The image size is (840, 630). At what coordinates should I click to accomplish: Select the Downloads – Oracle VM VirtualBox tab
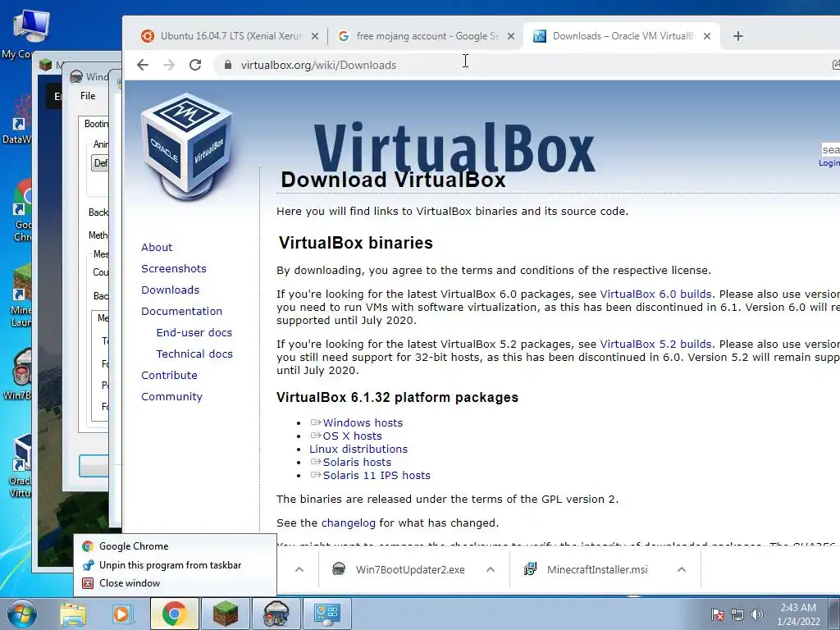(x=622, y=36)
